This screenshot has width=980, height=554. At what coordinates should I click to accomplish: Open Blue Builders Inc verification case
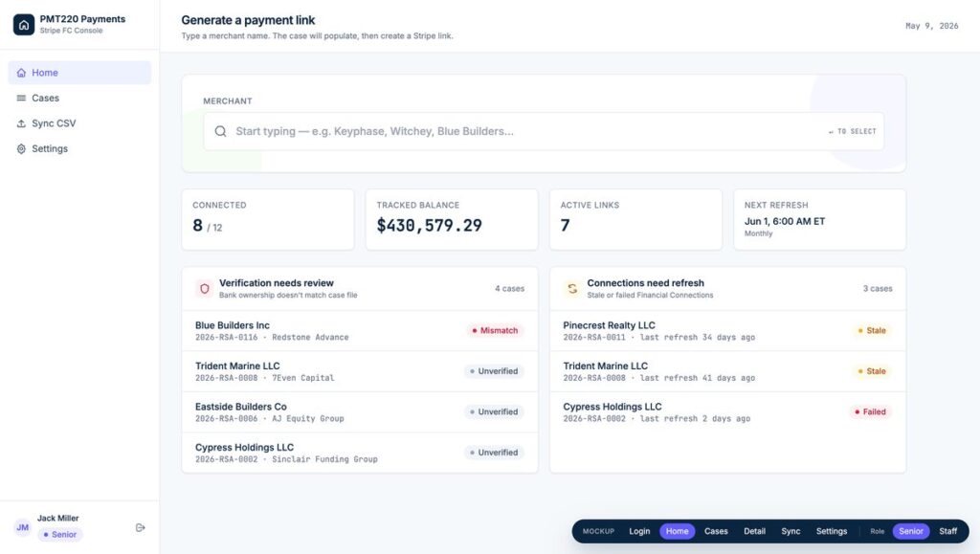pos(360,331)
